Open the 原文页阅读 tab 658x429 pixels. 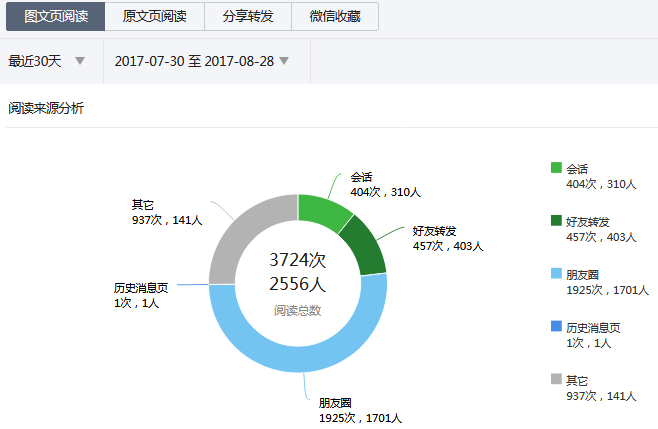[154, 16]
